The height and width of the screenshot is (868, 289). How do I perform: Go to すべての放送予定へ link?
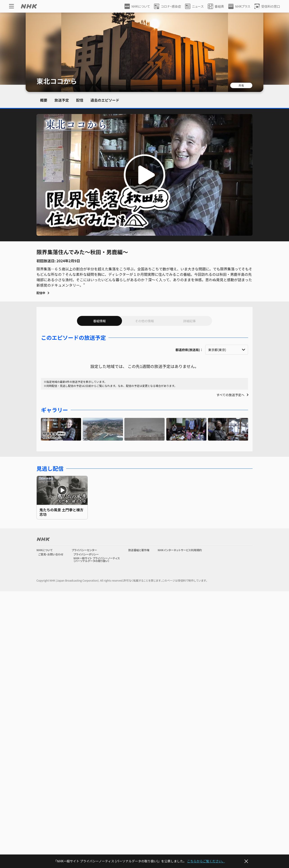(x=233, y=395)
